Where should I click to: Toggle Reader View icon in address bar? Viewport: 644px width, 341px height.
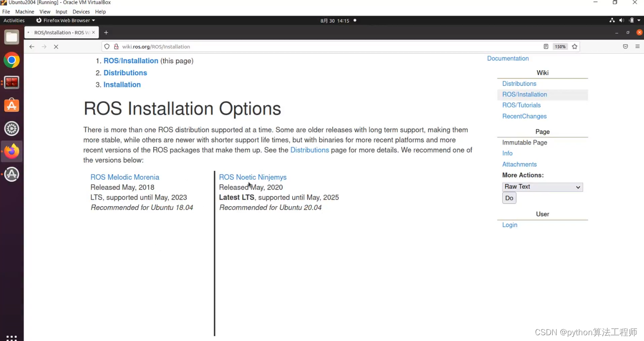coord(546,47)
